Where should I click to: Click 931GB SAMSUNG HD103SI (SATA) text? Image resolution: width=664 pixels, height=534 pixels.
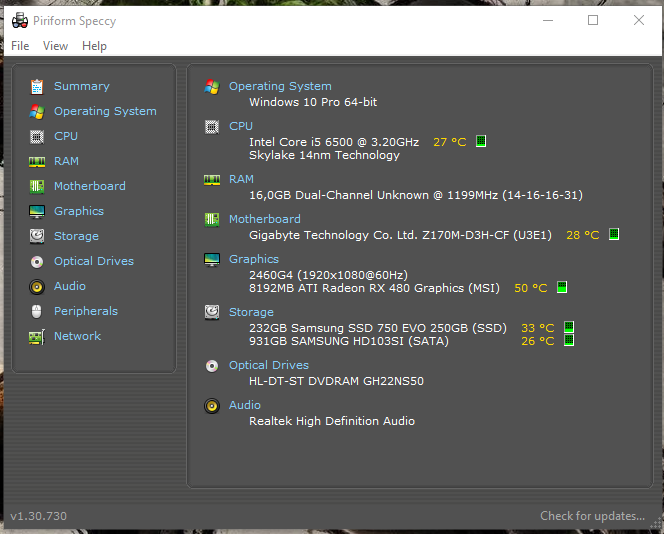pyautogui.click(x=349, y=341)
